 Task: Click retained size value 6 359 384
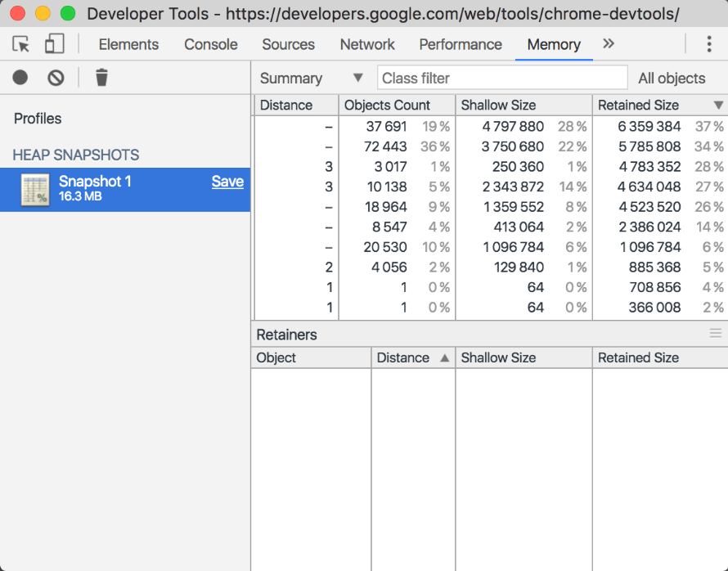point(649,126)
